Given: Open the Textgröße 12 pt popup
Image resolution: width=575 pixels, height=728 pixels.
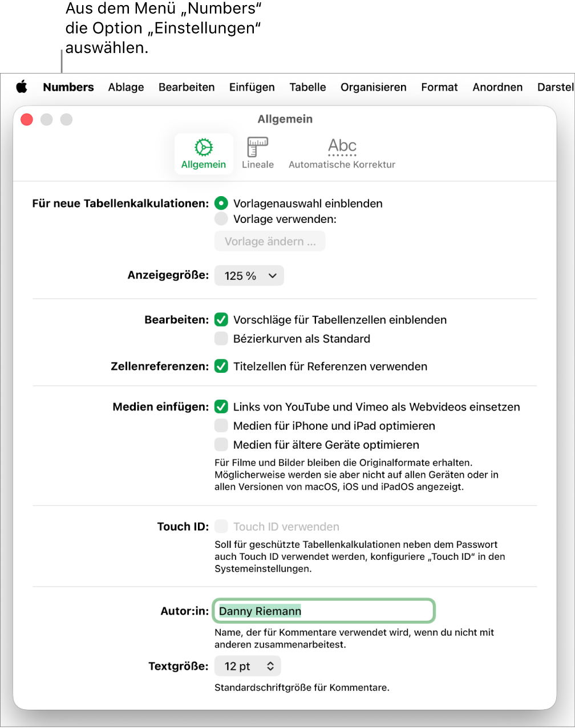Looking at the screenshot, I should (248, 666).
